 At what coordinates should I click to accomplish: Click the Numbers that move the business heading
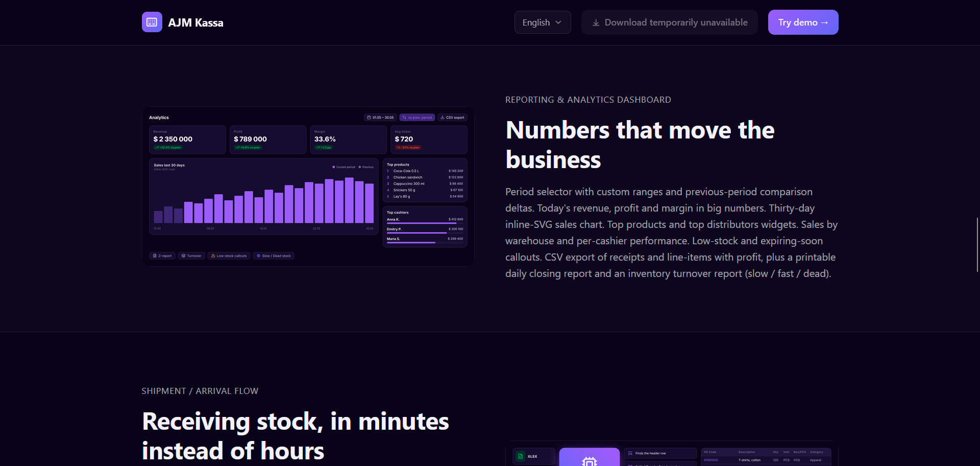pos(640,145)
